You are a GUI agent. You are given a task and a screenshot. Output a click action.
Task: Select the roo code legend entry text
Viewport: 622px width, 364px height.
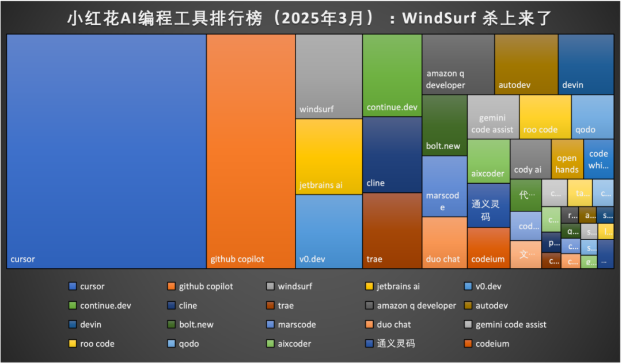tap(97, 344)
